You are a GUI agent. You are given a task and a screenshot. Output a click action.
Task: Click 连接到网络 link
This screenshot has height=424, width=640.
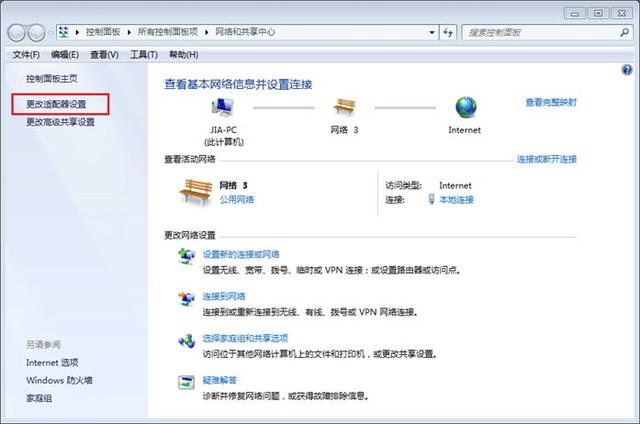(x=224, y=296)
